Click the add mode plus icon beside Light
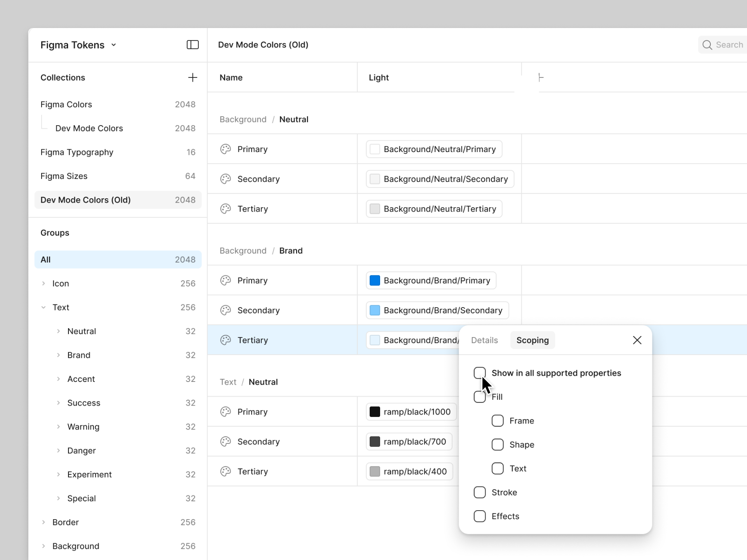The image size is (747, 560). coord(541,77)
